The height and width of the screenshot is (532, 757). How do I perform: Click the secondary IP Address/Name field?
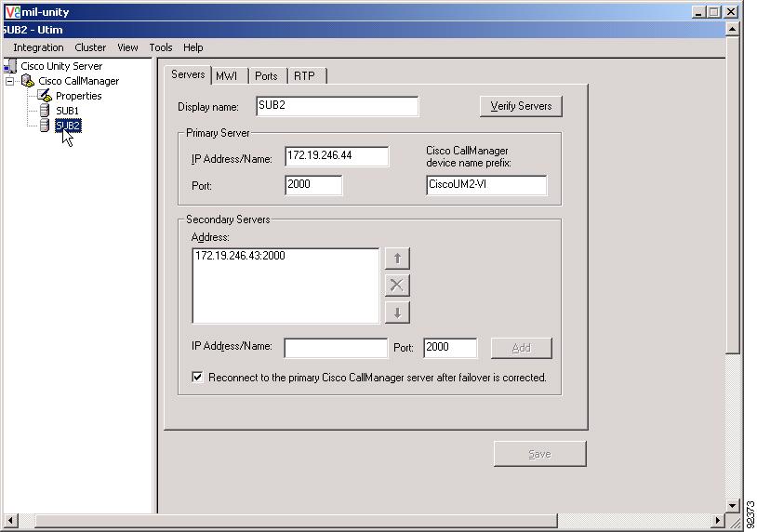point(336,348)
